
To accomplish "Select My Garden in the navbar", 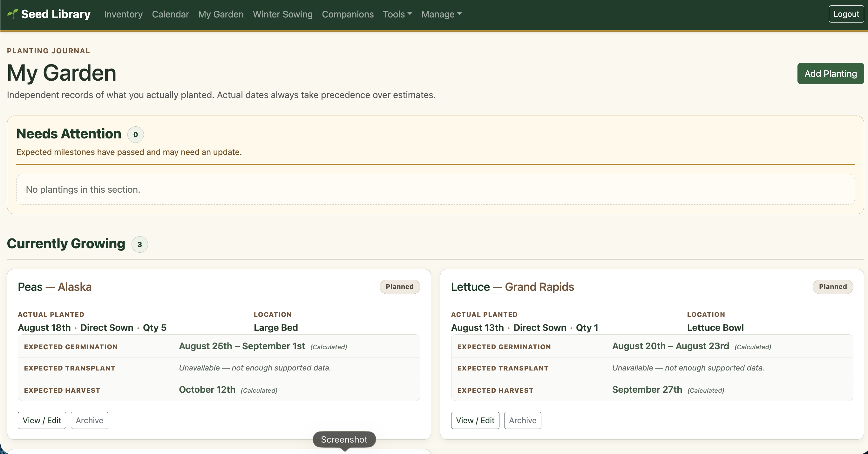I will pyautogui.click(x=221, y=14).
